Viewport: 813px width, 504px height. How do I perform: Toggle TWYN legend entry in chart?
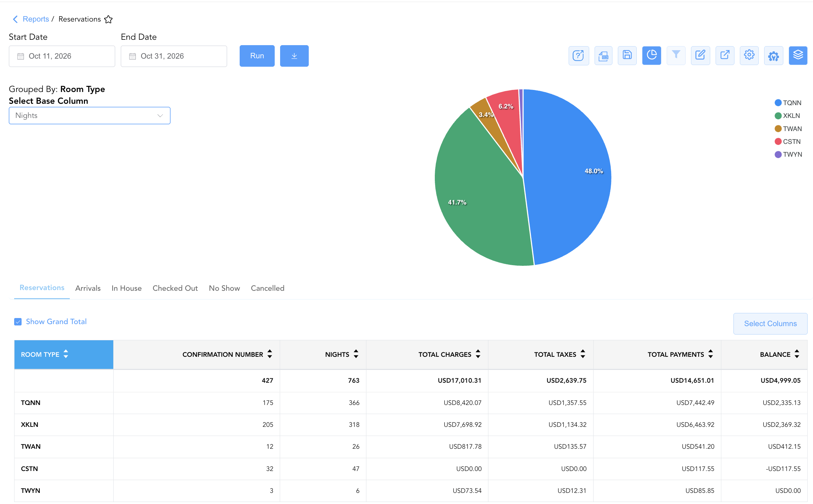(788, 154)
